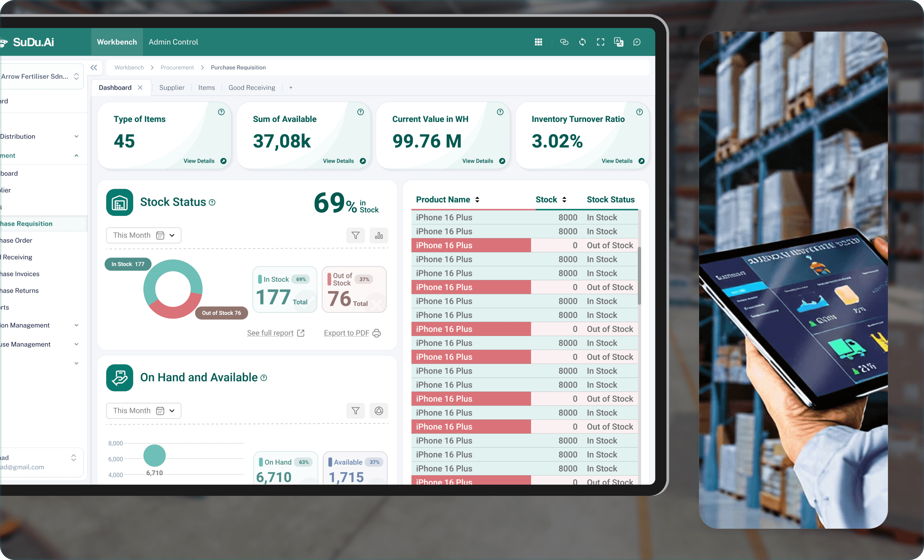This screenshot has height=560, width=924.
Task: Click the Procurement breadcrumb
Action: click(x=177, y=67)
